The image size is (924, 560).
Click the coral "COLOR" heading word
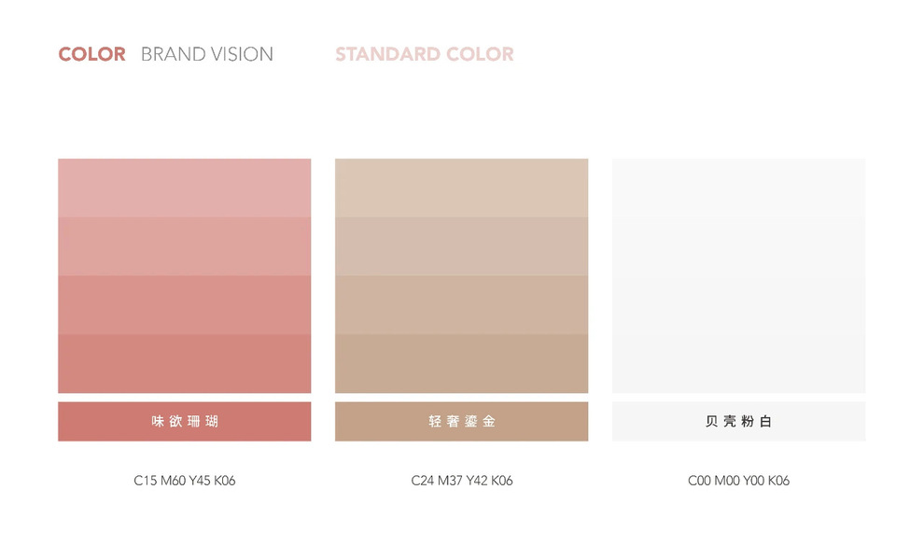(x=91, y=54)
